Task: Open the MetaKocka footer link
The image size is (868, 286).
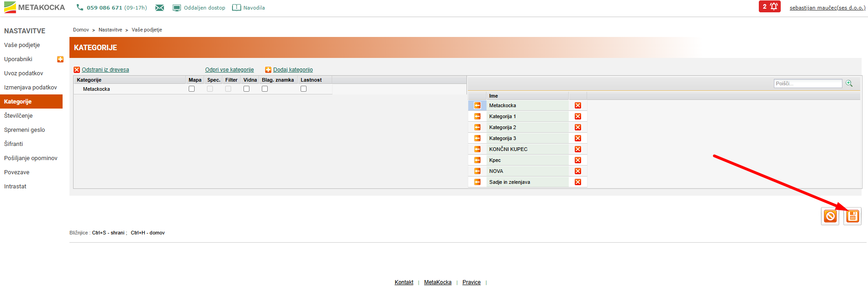Action: coord(438,282)
